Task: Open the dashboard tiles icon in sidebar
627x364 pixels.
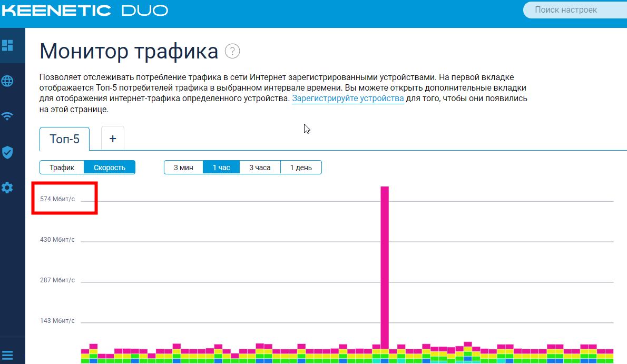Action: coord(7,45)
